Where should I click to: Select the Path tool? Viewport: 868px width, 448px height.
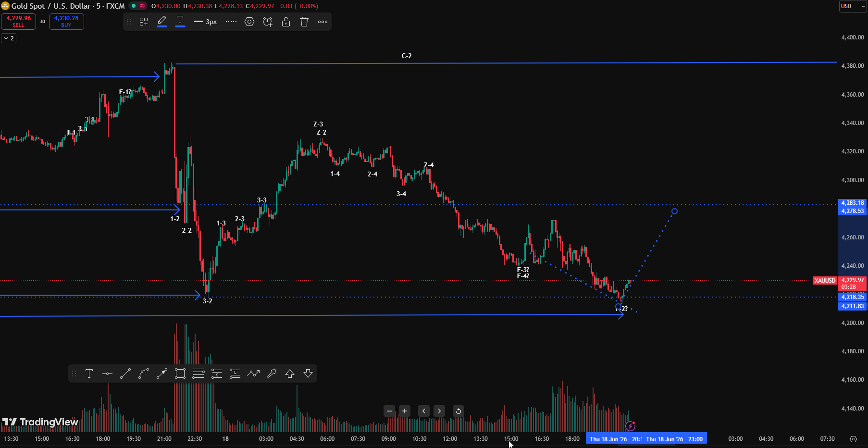(253, 373)
